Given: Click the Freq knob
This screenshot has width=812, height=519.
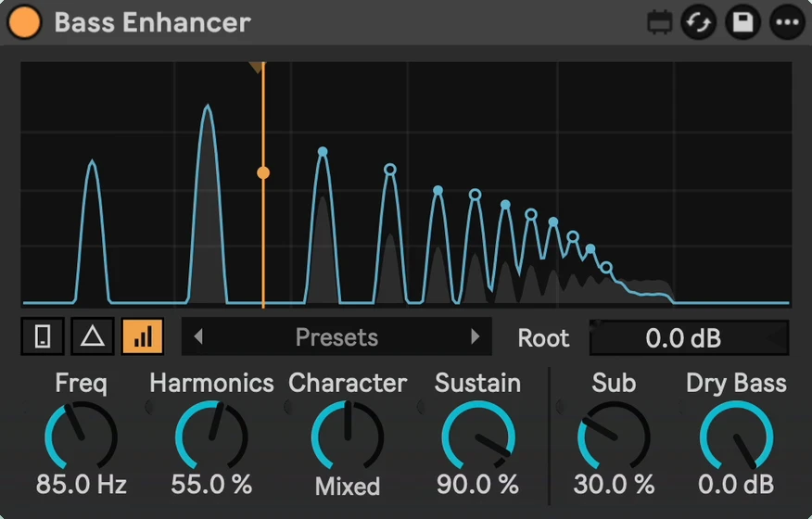Looking at the screenshot, I should point(82,437).
